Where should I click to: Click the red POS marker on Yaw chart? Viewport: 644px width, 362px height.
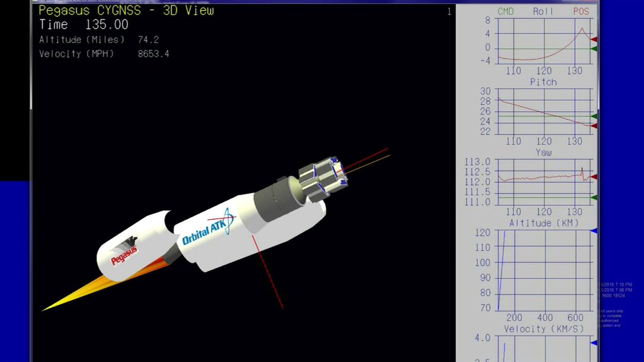(594, 176)
